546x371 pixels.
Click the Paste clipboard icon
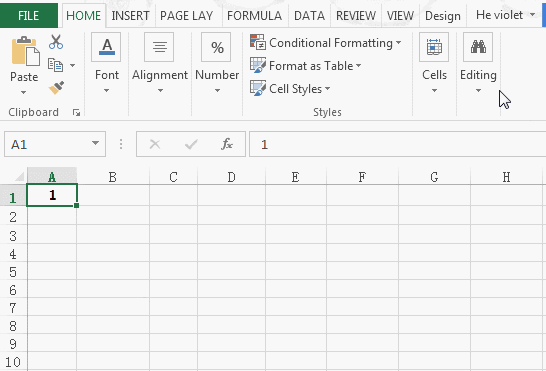(x=25, y=51)
